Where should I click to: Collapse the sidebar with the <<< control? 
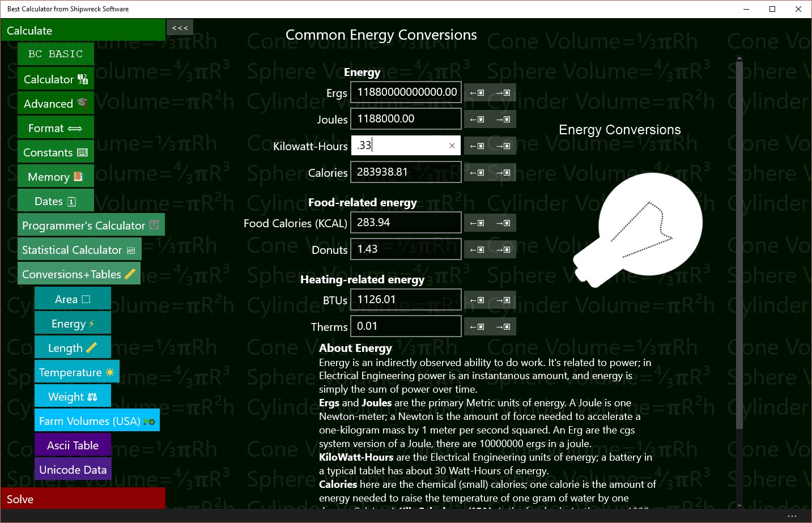point(180,27)
